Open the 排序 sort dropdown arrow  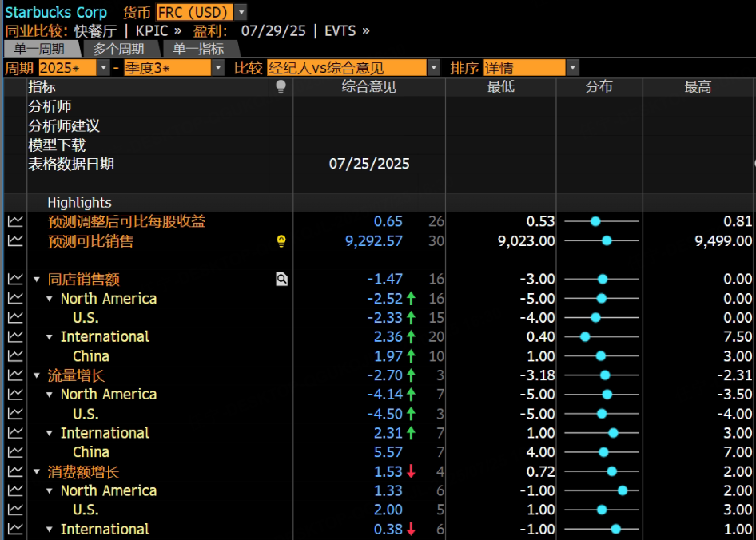pyautogui.click(x=572, y=68)
